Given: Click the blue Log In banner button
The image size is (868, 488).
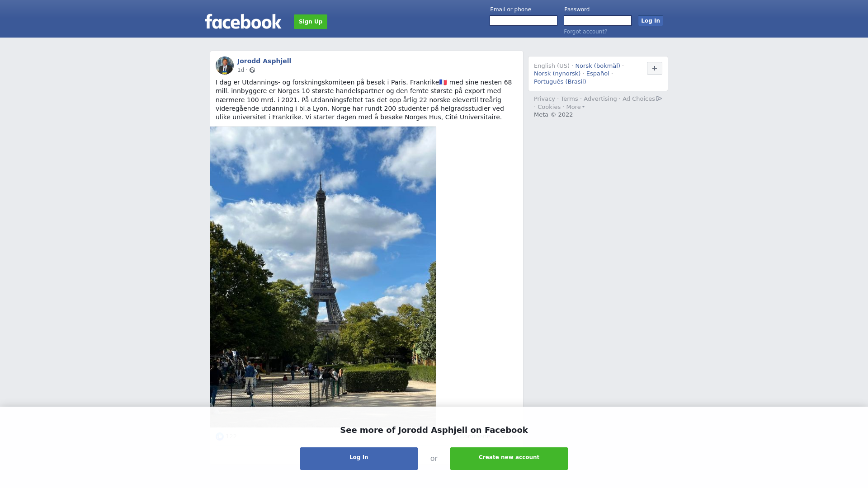Looking at the screenshot, I should click(359, 458).
